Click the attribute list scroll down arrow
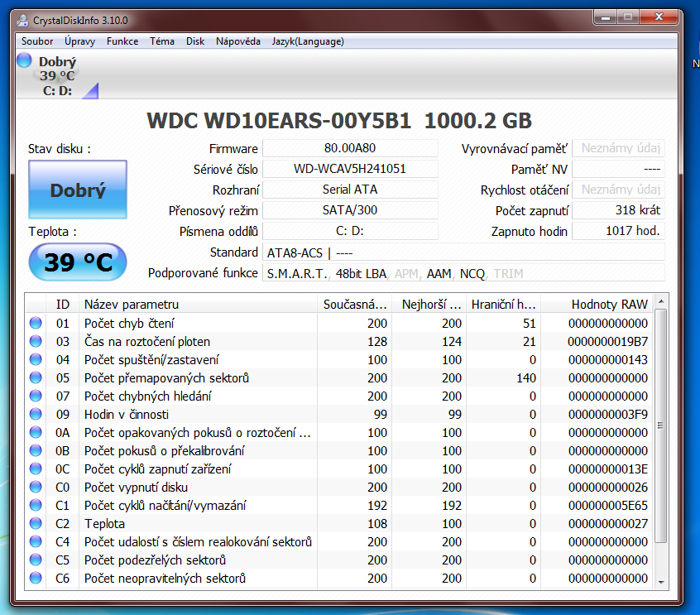Image resolution: width=700 pixels, height=615 pixels. [661, 582]
